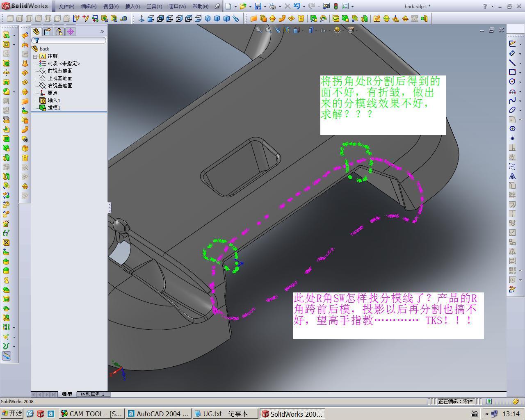Click the Zoom to Fit magnifier in the viewport
The image size is (525, 420).
coord(259,30)
